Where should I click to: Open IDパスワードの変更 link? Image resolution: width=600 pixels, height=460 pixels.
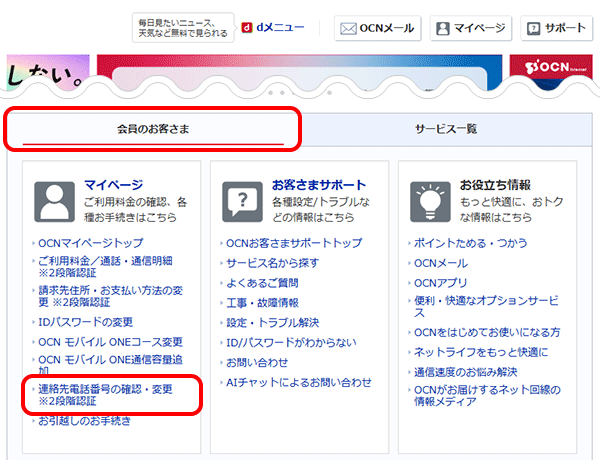(85, 322)
